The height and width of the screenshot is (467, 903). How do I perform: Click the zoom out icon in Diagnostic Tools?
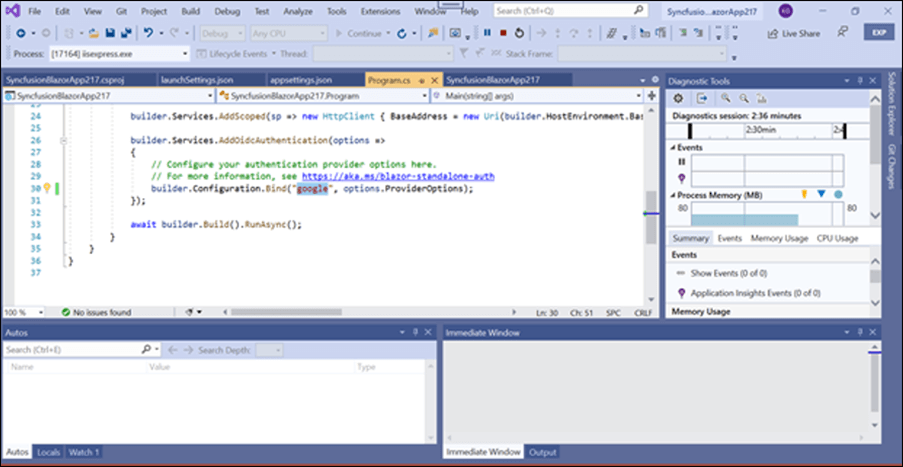(746, 98)
